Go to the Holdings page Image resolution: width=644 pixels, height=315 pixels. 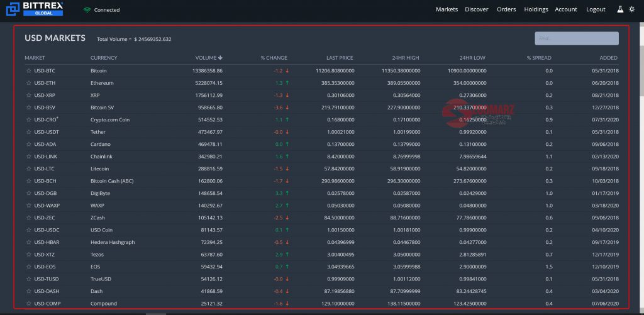point(536,9)
